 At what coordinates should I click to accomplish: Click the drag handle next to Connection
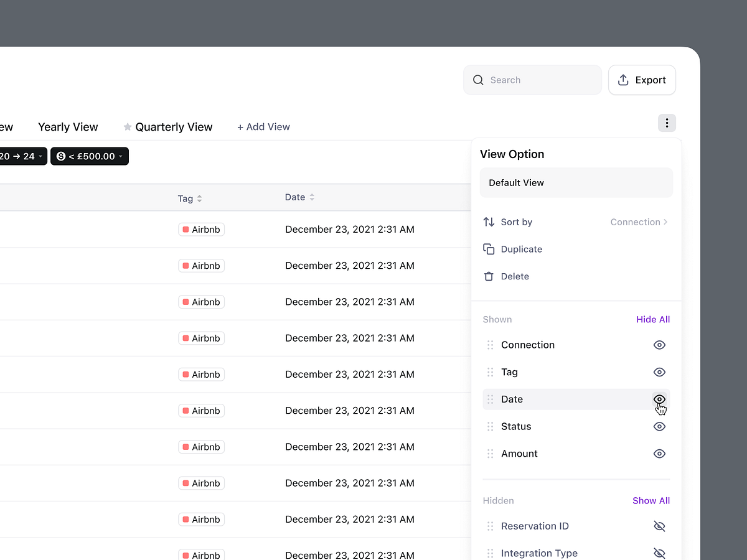point(491,345)
